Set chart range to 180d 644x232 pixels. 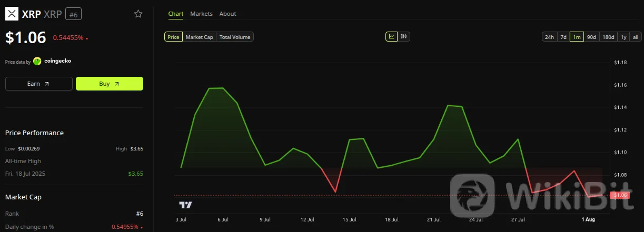pyautogui.click(x=608, y=37)
